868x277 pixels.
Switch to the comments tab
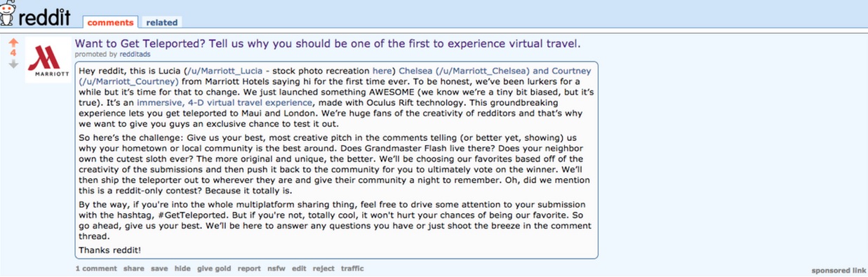point(110,22)
